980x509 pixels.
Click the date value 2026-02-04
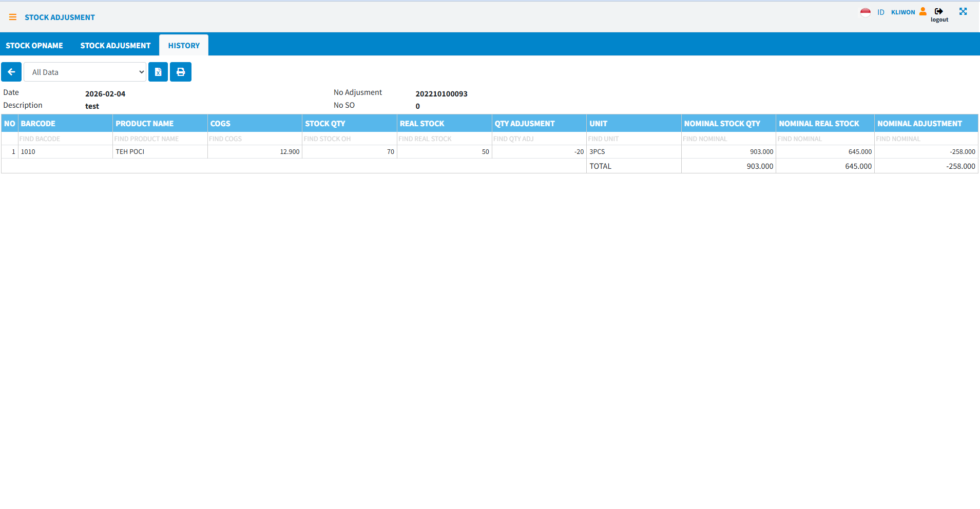click(x=105, y=94)
